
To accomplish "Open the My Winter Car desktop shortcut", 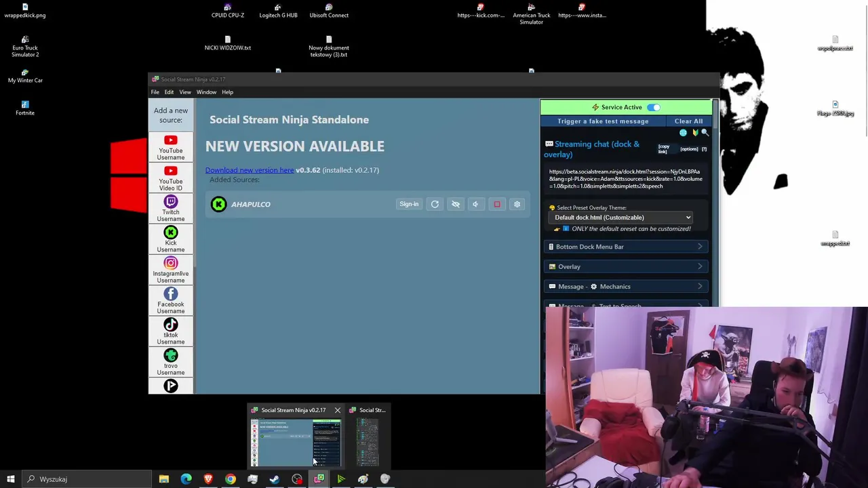I will click(25, 76).
